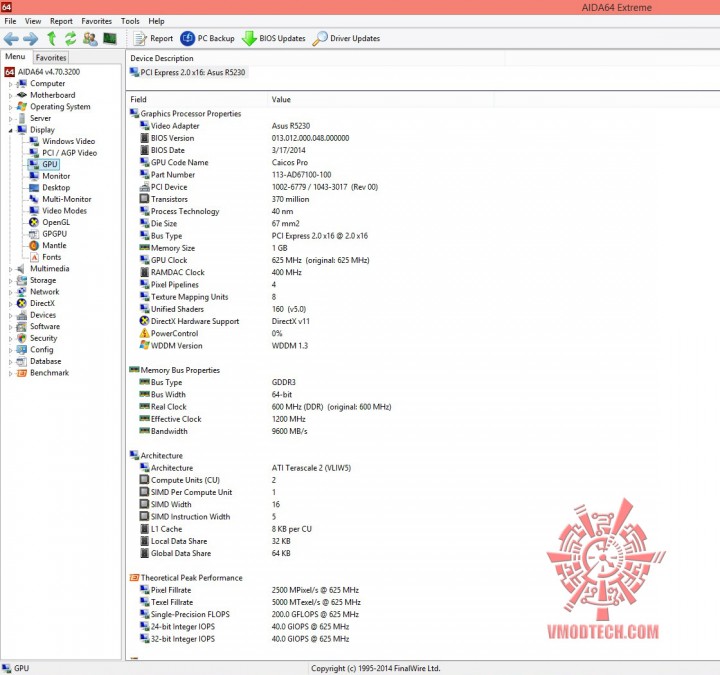Select the DirectX Hardware Support row
This screenshot has height=675, width=720.
tap(225, 321)
